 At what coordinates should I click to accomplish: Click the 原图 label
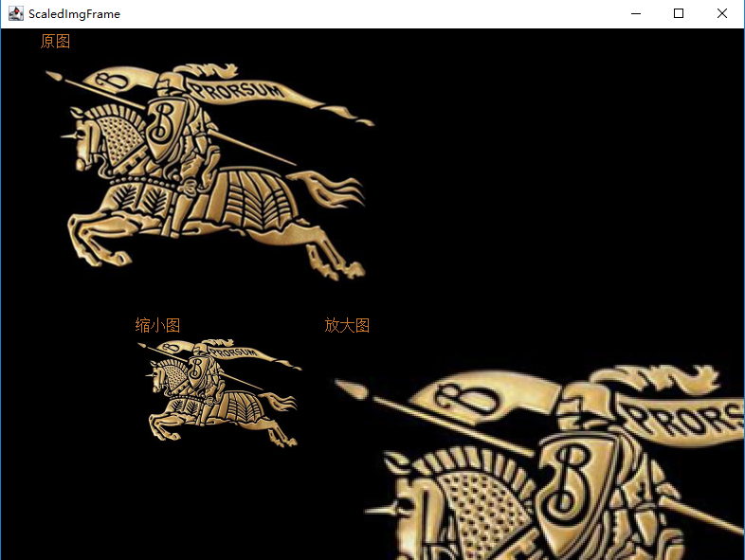55,42
